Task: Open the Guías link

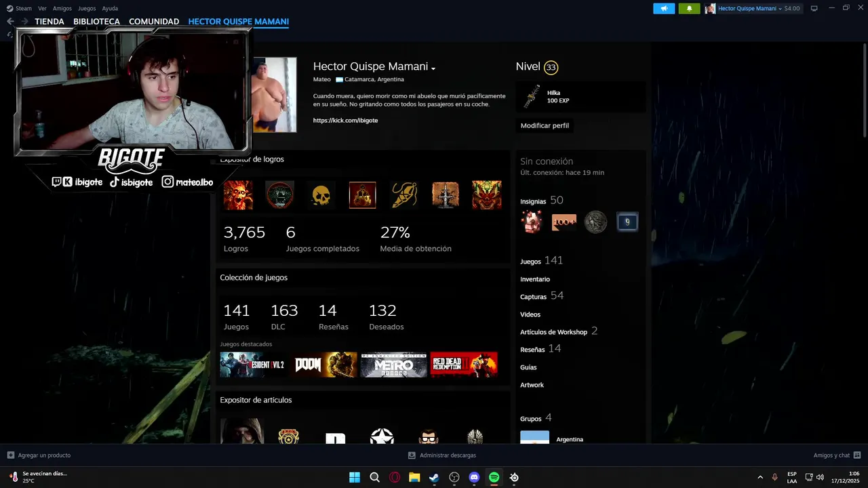Action: point(528,367)
